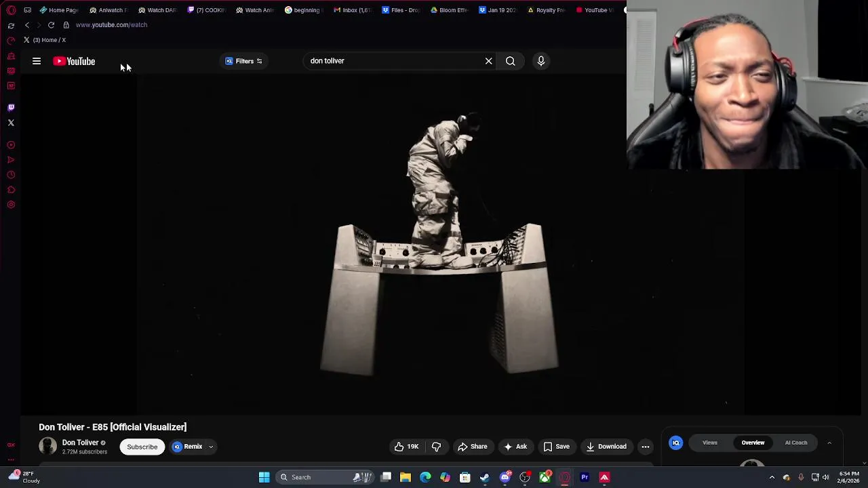The height and width of the screenshot is (488, 868).
Task: Open clock and date 6:54 PM
Action: point(849,477)
